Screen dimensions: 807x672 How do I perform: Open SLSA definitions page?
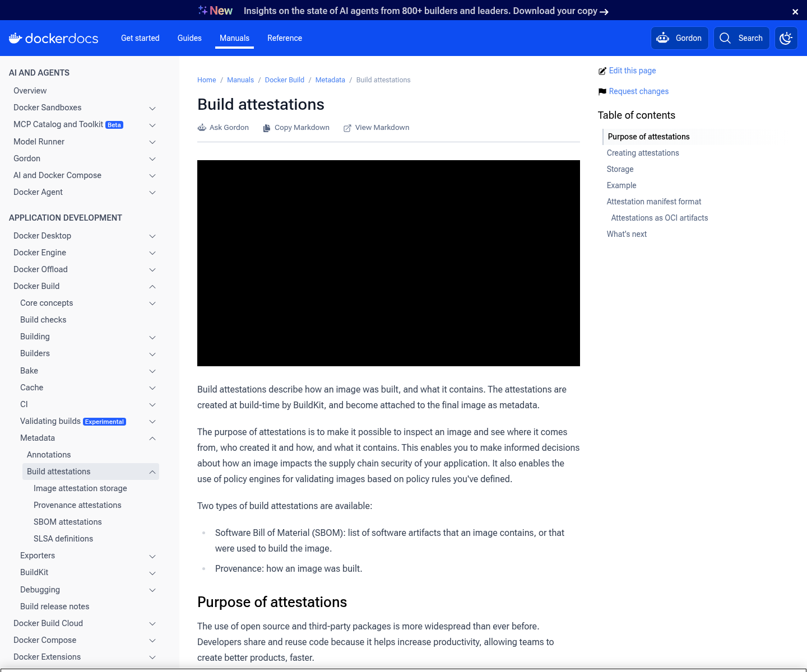tap(63, 539)
